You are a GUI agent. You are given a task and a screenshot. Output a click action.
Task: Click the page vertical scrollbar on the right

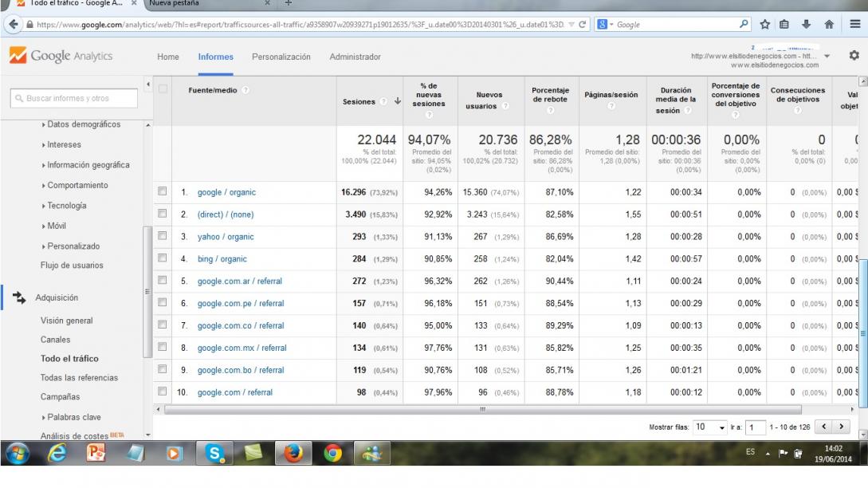[x=863, y=333]
